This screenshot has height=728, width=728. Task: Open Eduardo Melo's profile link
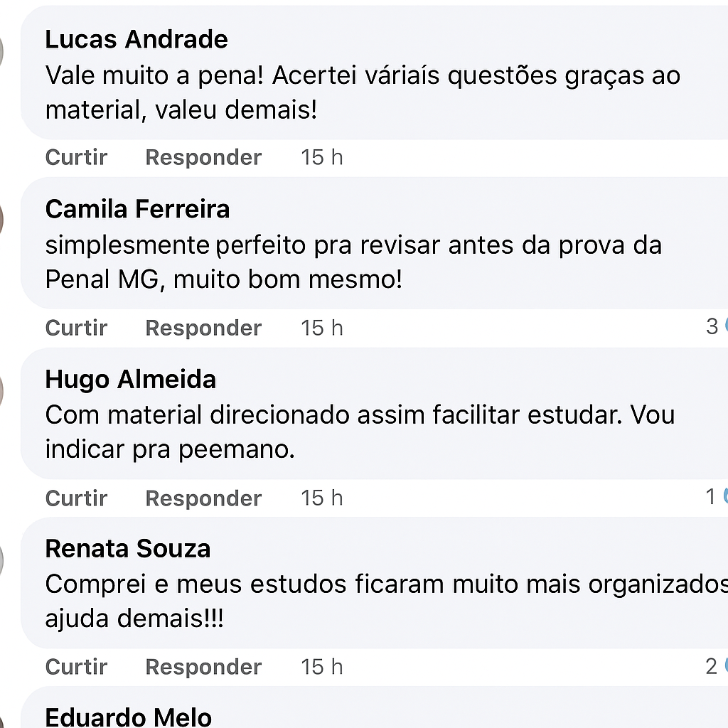pos(128,717)
